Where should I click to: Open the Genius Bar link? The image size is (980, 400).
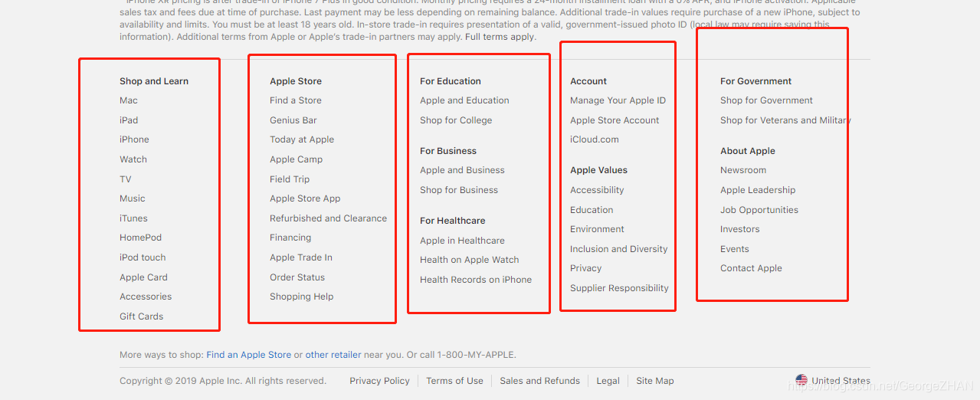pos(293,120)
